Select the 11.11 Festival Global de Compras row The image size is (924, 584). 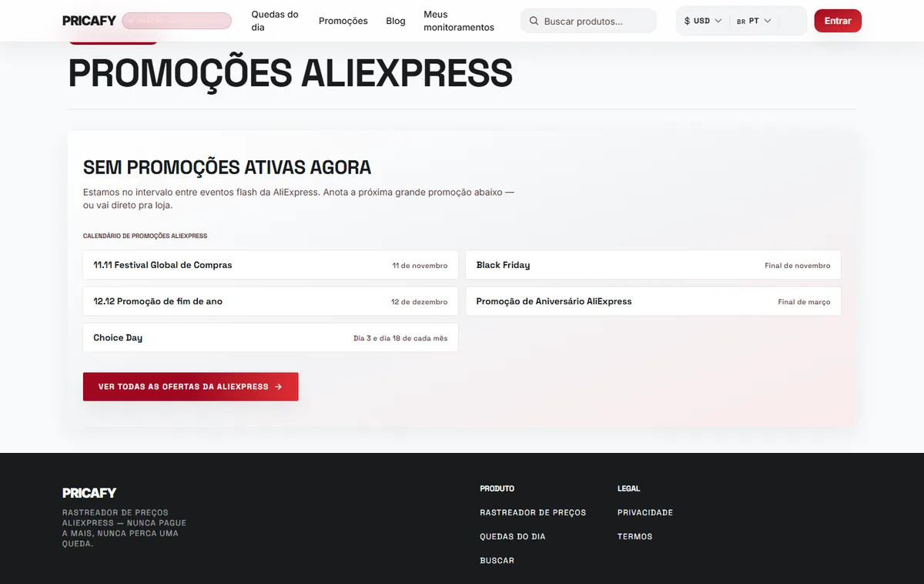(270, 265)
